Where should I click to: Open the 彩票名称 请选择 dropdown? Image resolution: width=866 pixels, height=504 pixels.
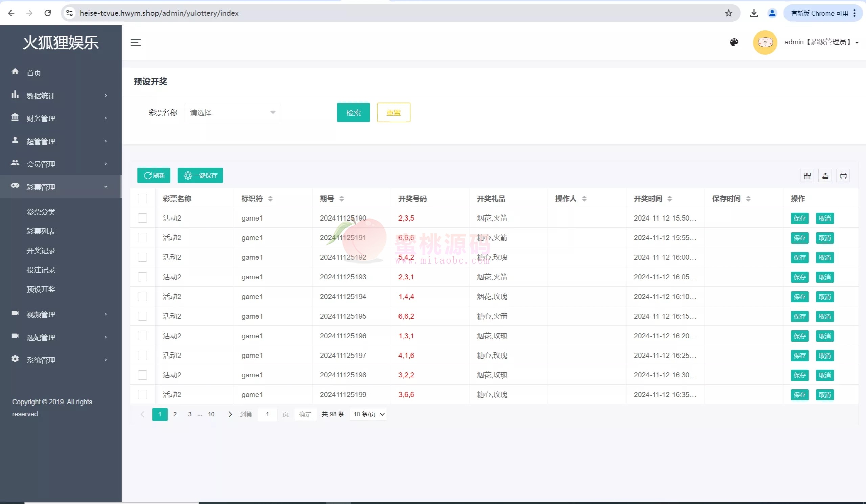(233, 112)
